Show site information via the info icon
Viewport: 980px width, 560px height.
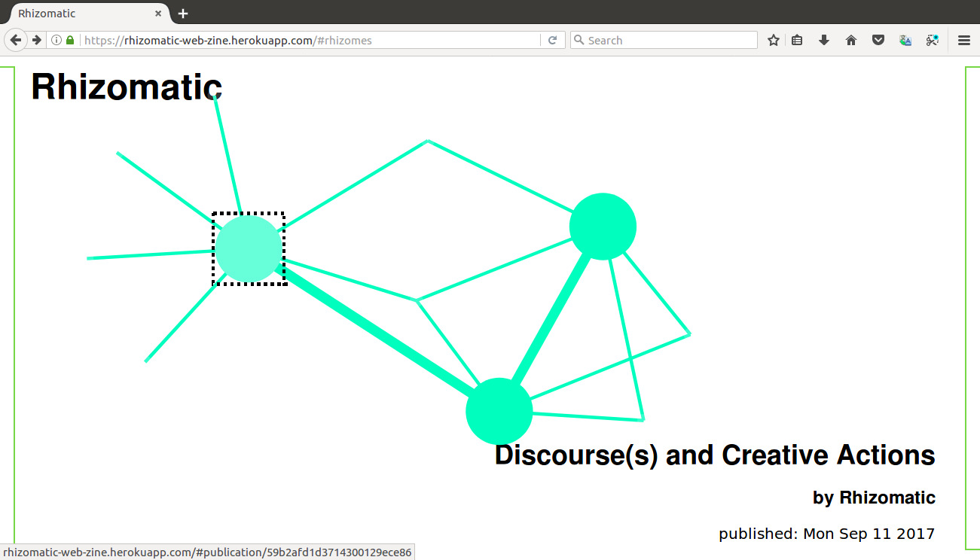[56, 41]
